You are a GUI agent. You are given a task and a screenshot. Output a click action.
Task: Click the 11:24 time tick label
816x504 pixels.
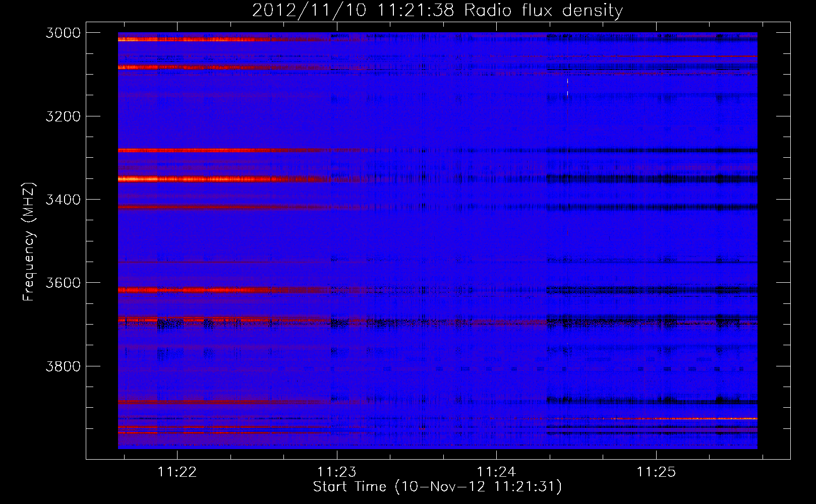496,472
